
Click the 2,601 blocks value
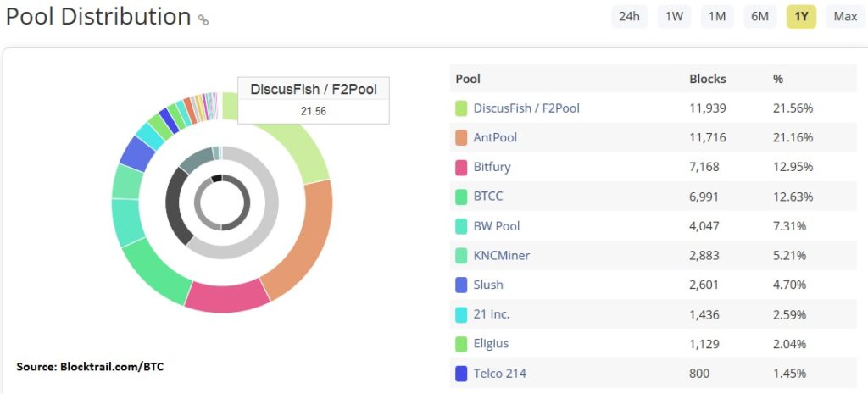704,285
